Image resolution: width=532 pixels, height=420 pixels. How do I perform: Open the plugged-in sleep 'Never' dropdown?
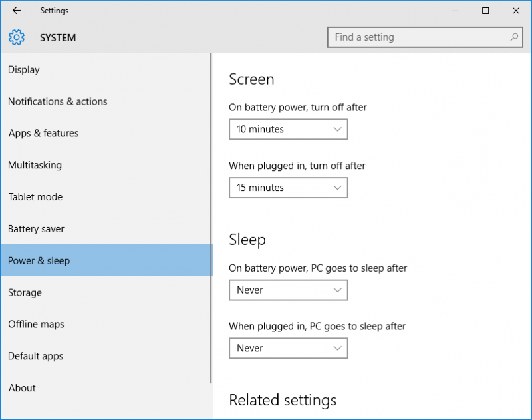[x=288, y=348]
